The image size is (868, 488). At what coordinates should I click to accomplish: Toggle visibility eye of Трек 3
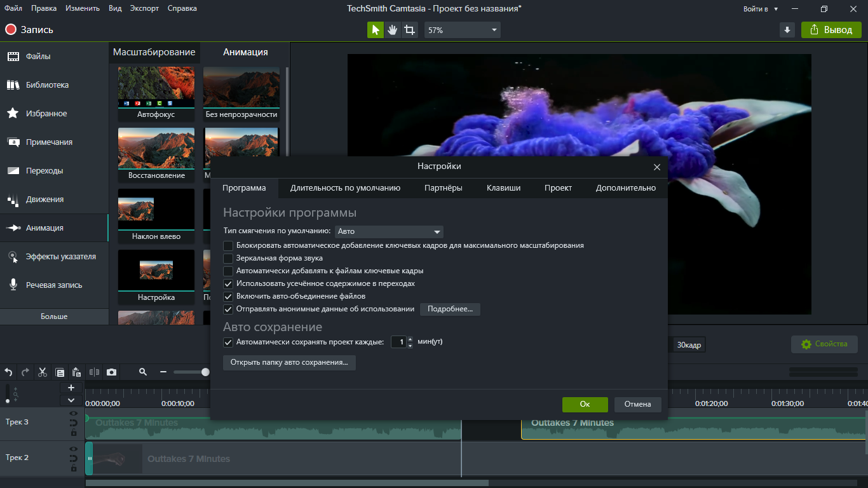coord(74,414)
